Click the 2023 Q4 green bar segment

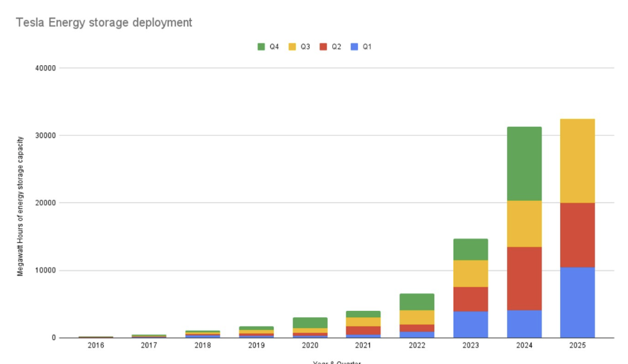click(471, 249)
